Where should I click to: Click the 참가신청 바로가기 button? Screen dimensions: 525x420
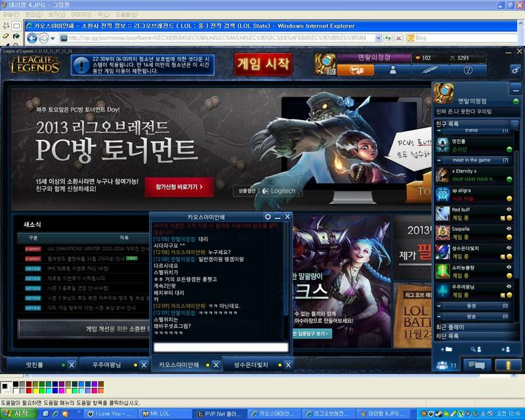179,187
